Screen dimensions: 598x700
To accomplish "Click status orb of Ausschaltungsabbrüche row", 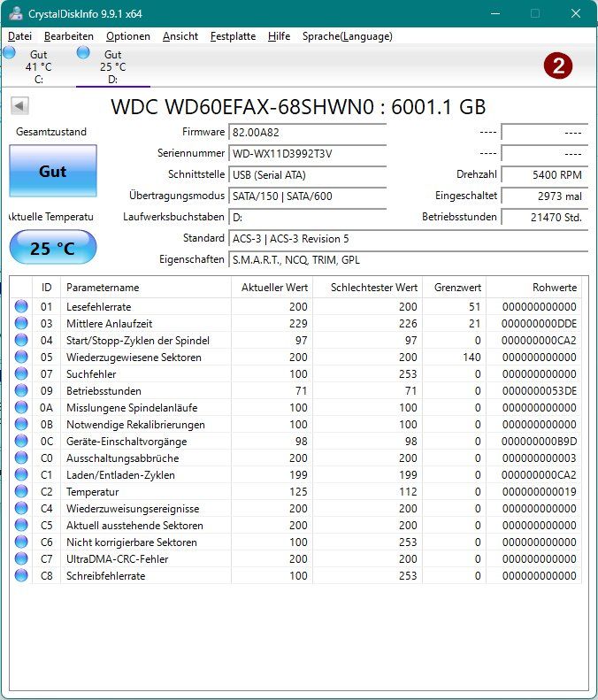I will tap(21, 458).
